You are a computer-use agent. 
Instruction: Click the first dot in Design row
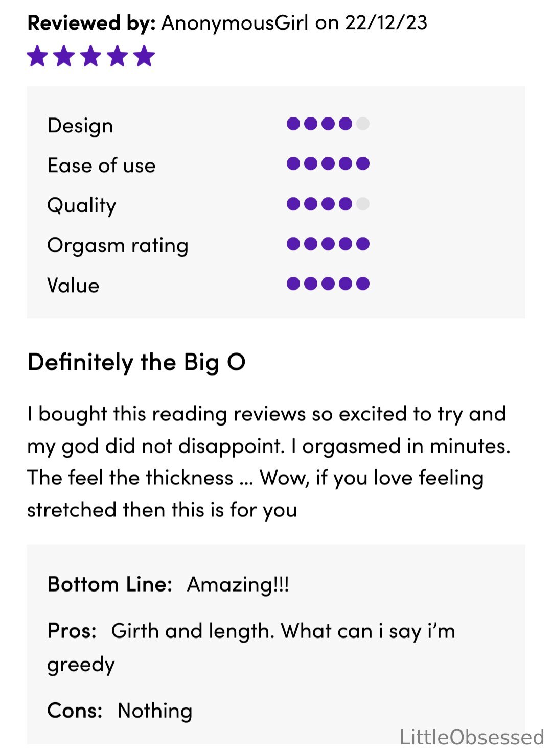pos(293,124)
